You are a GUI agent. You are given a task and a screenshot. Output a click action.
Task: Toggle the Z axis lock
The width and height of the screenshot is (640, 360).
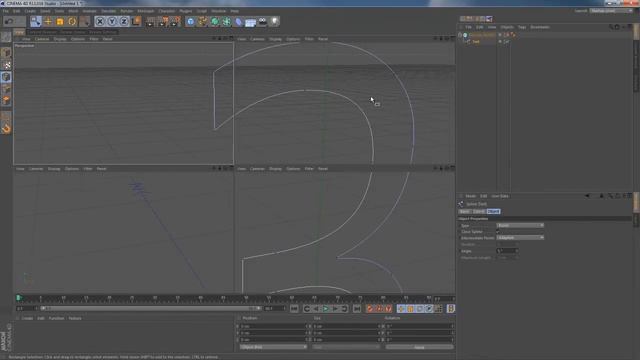click(x=124, y=21)
